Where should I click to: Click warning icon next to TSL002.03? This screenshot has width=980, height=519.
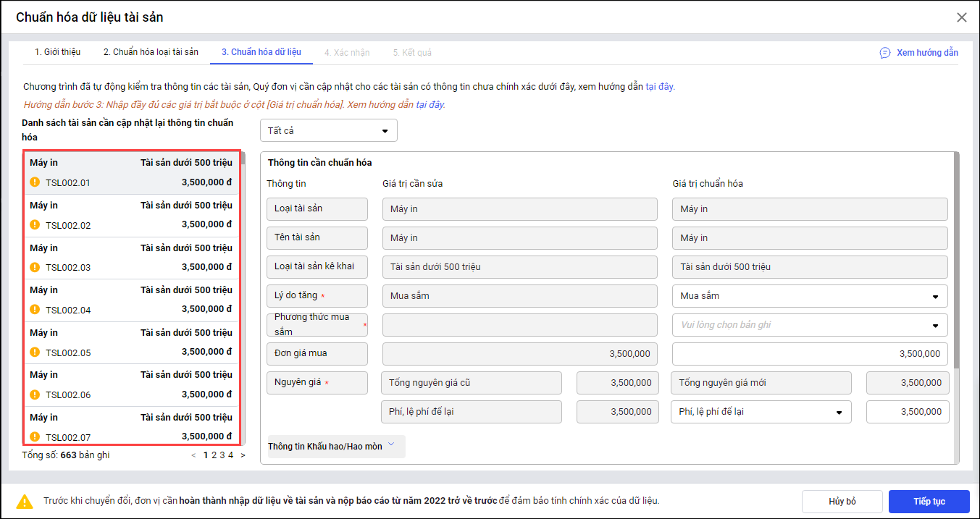(35, 267)
